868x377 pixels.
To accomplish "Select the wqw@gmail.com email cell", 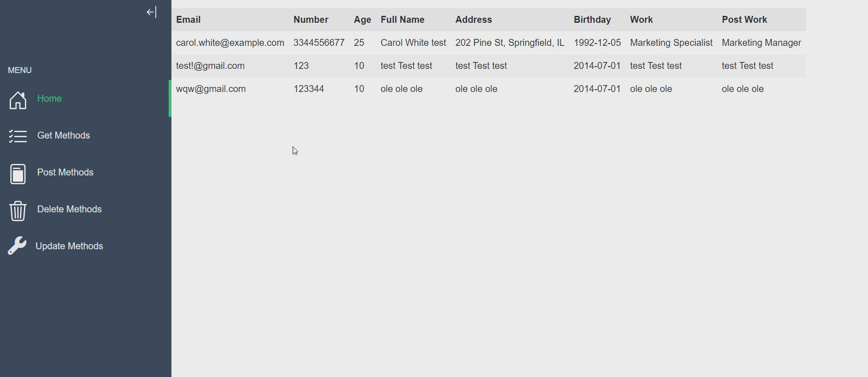I will pyautogui.click(x=211, y=89).
